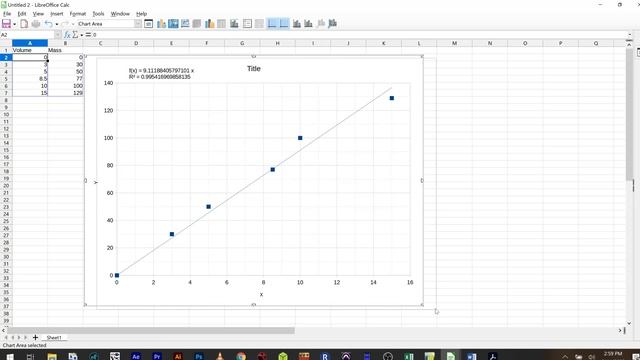Select column M header
The height and width of the screenshot is (360, 640).
coord(454,43)
